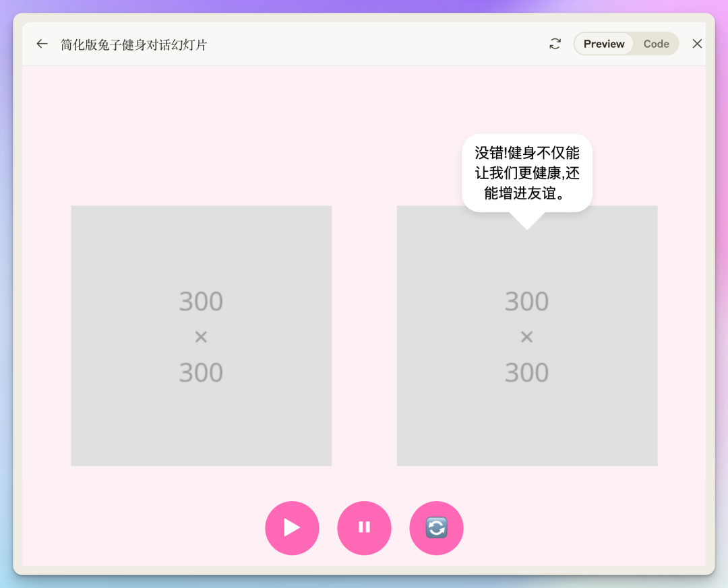Switch to the Code tab
Image resolution: width=728 pixels, height=588 pixels.
[655, 44]
